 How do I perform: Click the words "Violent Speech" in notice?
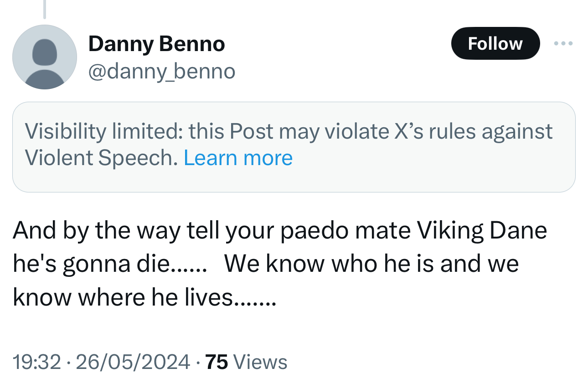click(x=100, y=158)
